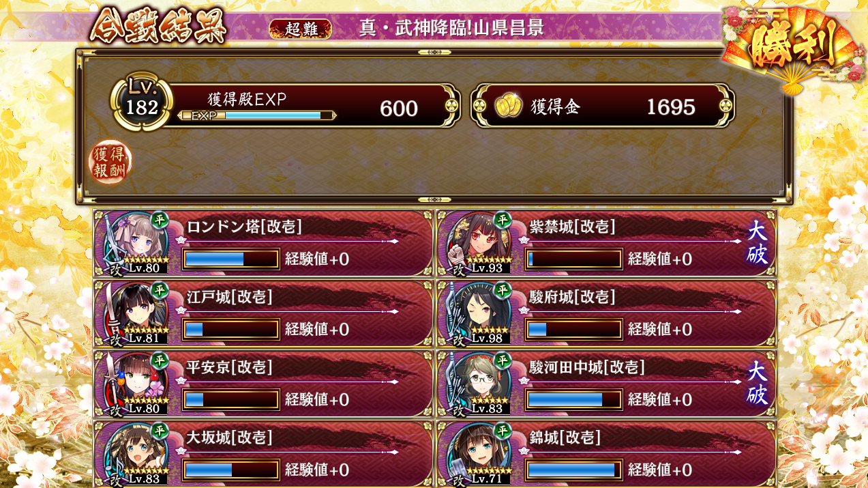Select 駿府城[改壱] character portrait
Viewport: 868px width, 488px height.
point(477,313)
